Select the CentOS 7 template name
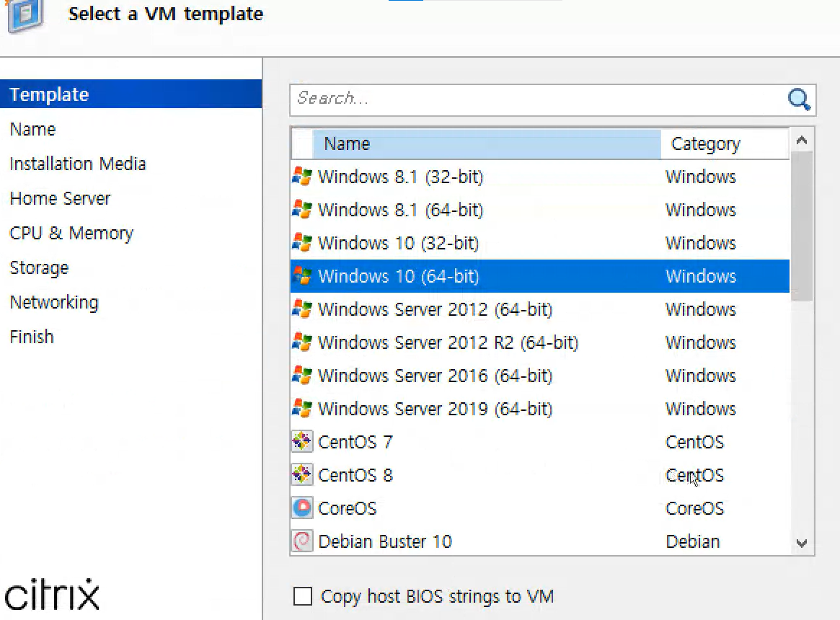 [355, 442]
